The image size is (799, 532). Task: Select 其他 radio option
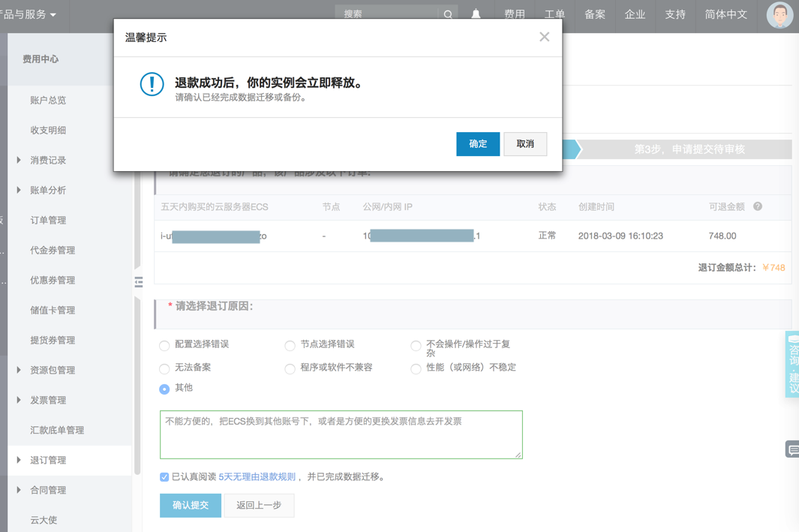pos(164,389)
